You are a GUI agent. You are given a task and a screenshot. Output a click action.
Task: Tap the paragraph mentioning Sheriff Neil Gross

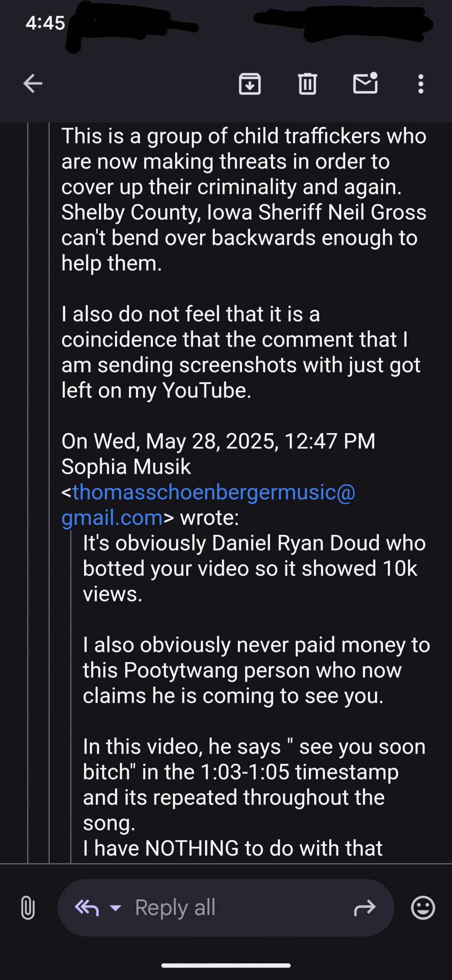pos(243,200)
